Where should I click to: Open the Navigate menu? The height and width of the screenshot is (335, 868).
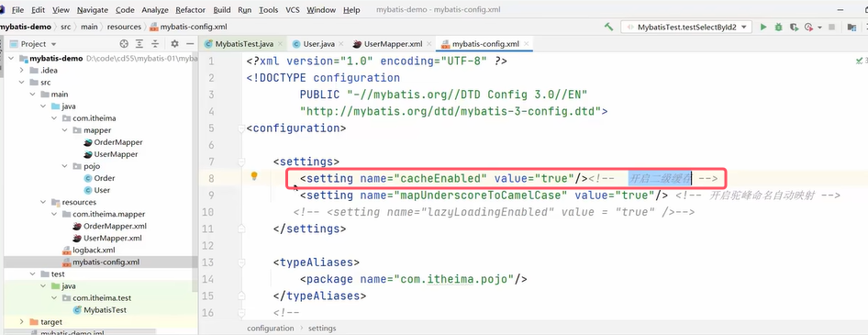point(93,10)
